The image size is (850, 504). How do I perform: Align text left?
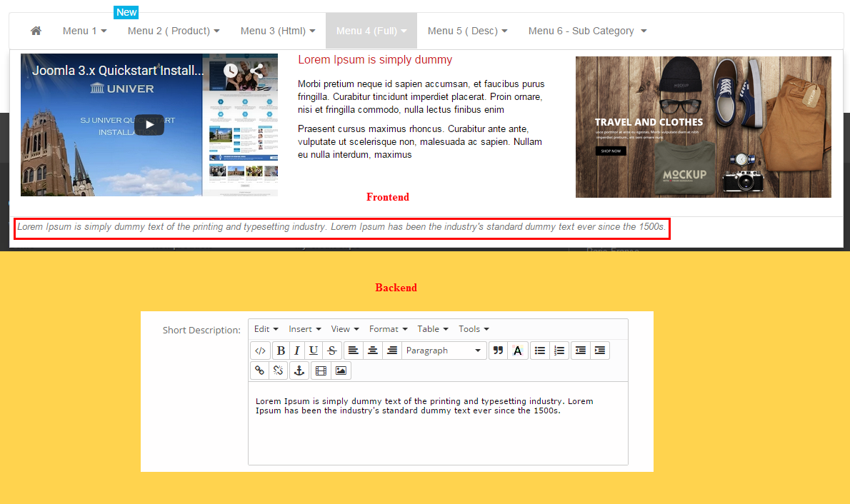(x=353, y=351)
